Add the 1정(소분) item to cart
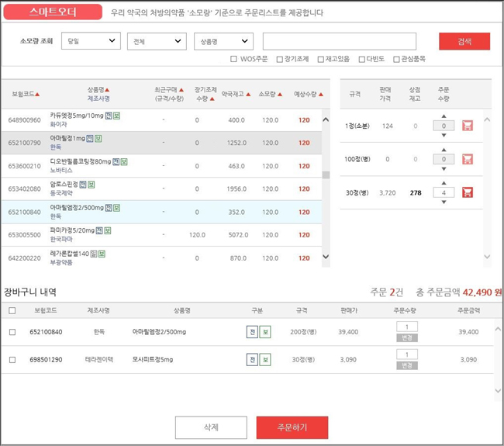The image size is (504, 446). pyautogui.click(x=468, y=126)
